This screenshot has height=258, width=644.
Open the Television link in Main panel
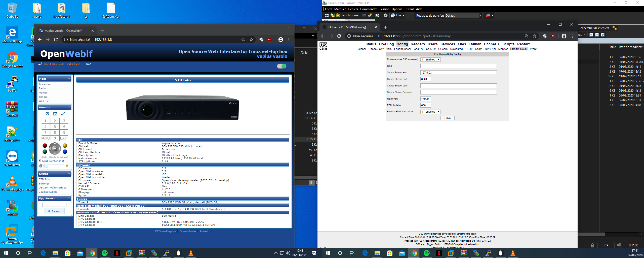45,84
